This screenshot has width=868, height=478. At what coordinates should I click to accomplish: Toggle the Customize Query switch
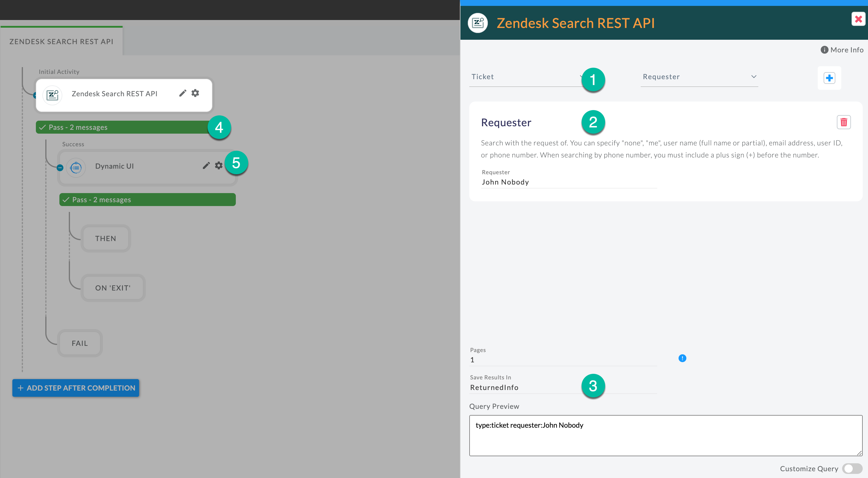coord(852,469)
